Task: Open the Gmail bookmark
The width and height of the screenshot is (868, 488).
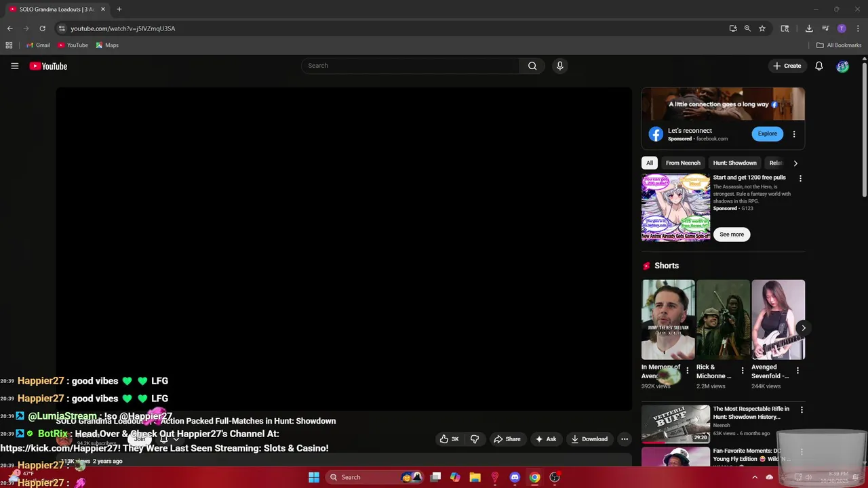Action: click(x=38, y=45)
